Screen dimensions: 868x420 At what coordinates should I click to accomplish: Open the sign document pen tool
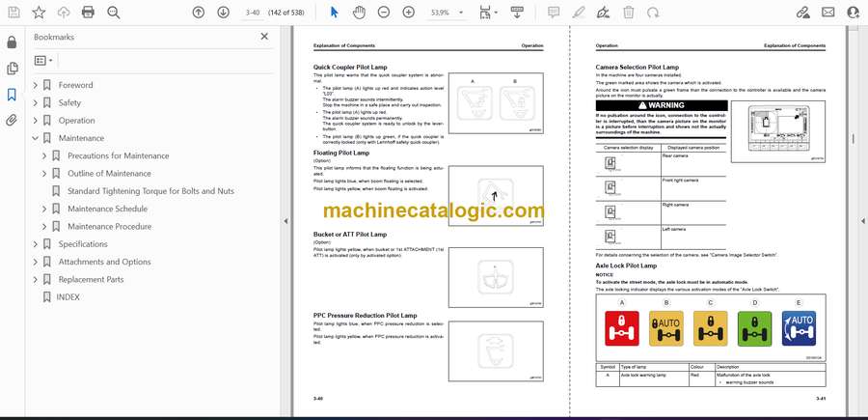coord(604,13)
